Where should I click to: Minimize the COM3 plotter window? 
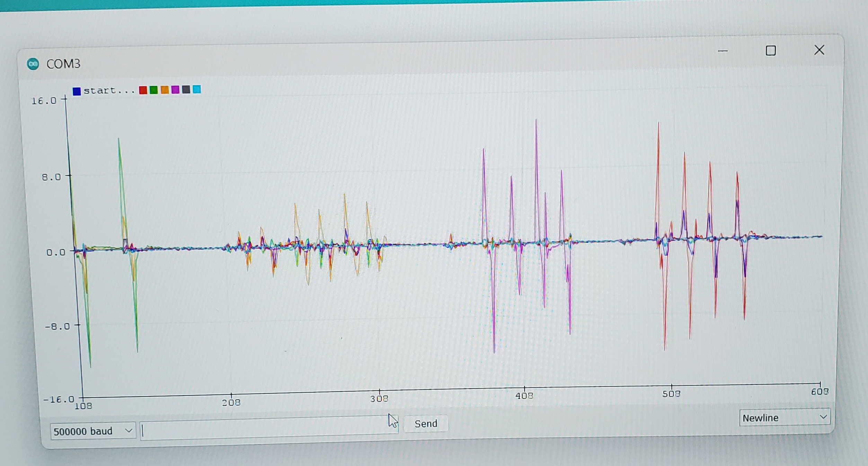pos(723,51)
